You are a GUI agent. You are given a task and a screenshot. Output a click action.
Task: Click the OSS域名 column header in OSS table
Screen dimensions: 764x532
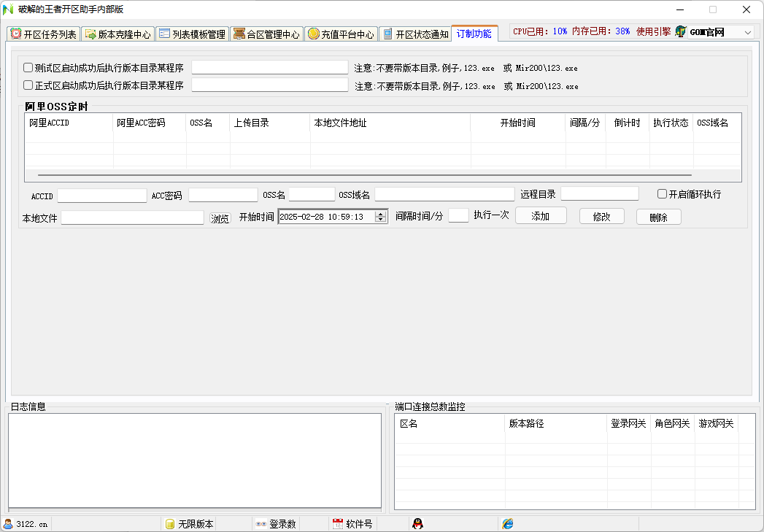click(x=717, y=123)
